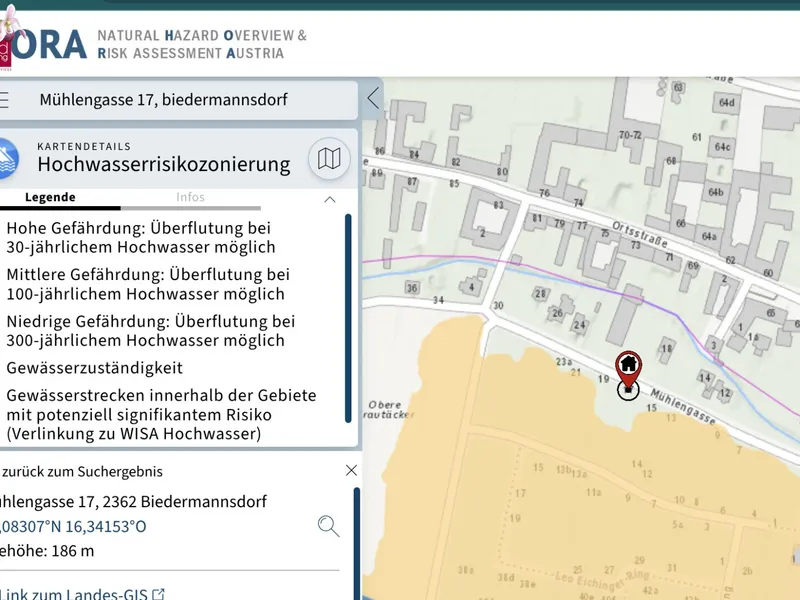Select the Legende tab
The height and width of the screenshot is (600, 800).
pyautogui.click(x=50, y=198)
